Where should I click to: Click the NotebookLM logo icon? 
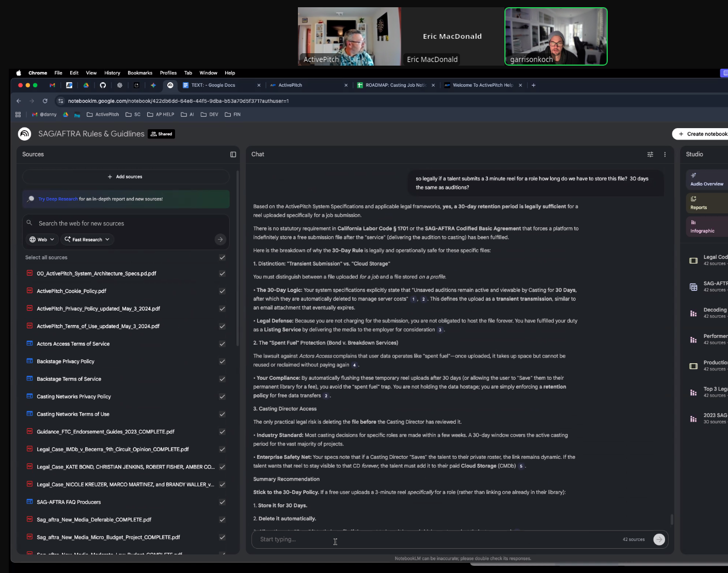point(25,134)
